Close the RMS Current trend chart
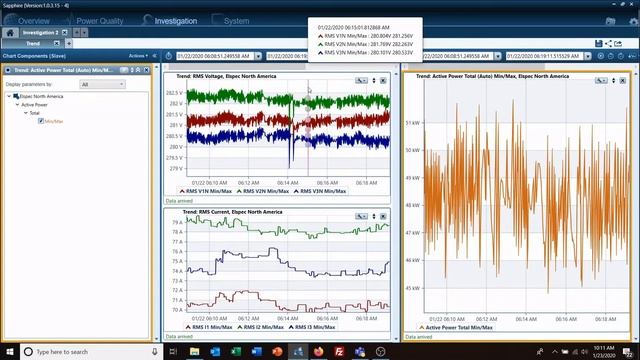Viewport: 640px width, 360px height. click(383, 216)
